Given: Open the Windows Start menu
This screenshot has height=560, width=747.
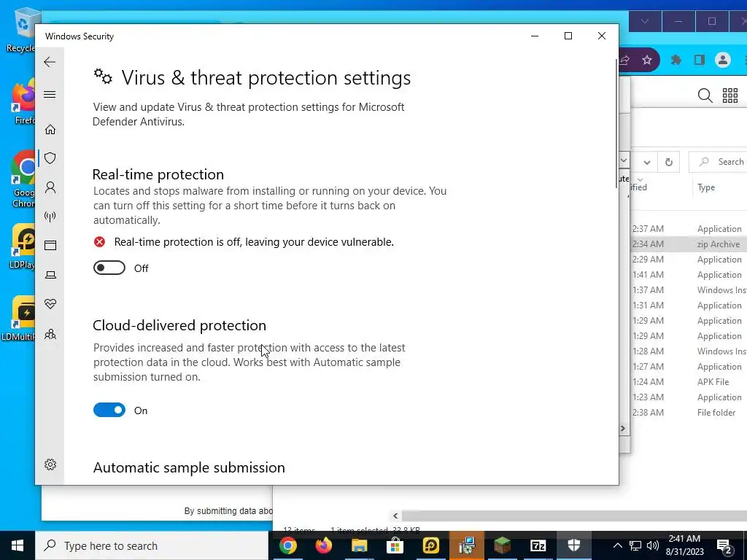Looking at the screenshot, I should tap(18, 545).
